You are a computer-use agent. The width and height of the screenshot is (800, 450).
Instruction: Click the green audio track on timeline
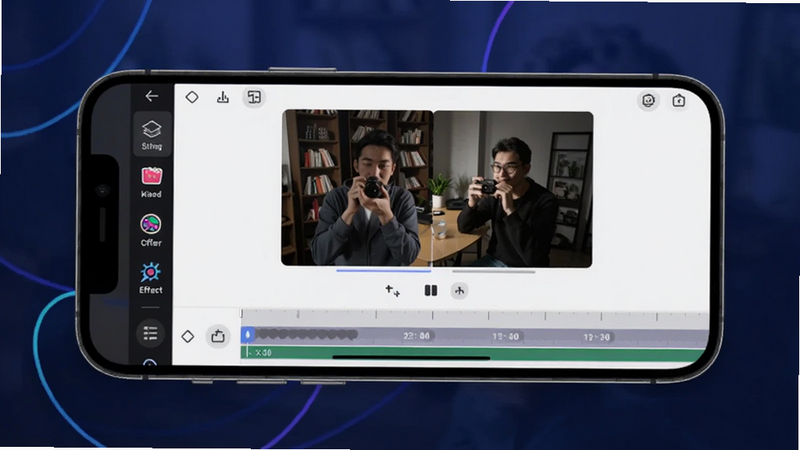tap(474, 354)
